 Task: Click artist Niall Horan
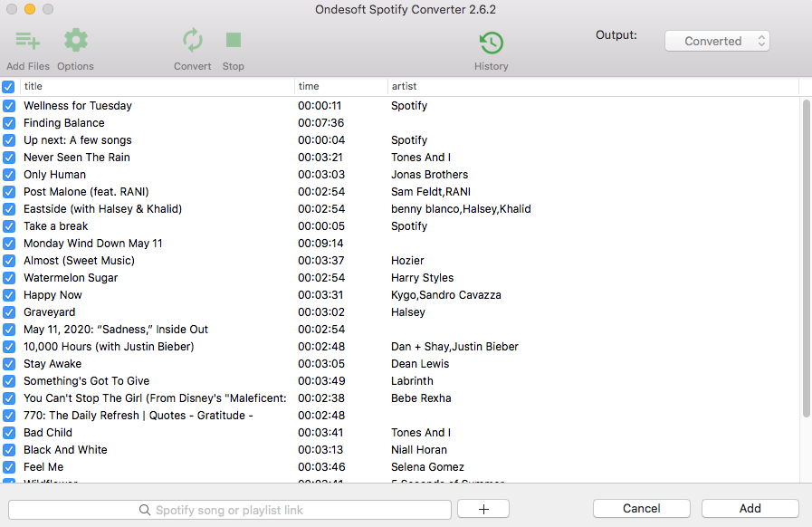pyautogui.click(x=419, y=449)
